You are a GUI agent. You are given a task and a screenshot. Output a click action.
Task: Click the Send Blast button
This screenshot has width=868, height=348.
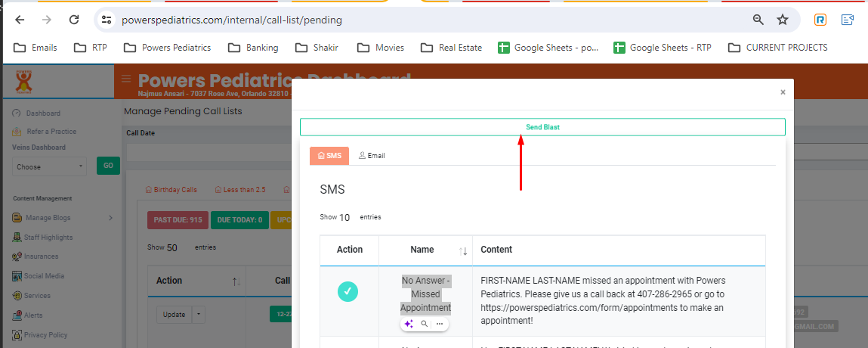coord(542,127)
